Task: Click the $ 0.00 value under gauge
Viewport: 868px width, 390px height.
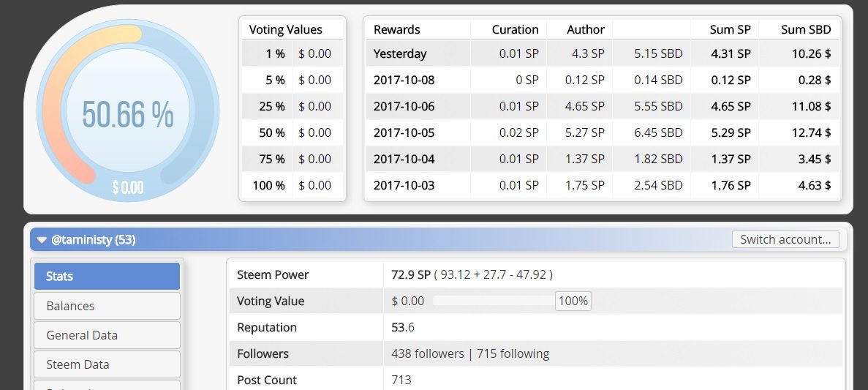Action: pos(128,188)
